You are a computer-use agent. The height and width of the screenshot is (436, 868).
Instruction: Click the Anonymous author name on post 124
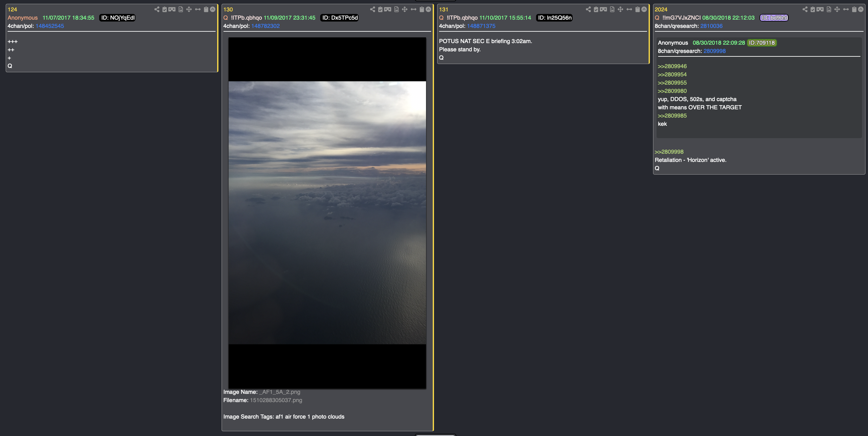(x=23, y=18)
